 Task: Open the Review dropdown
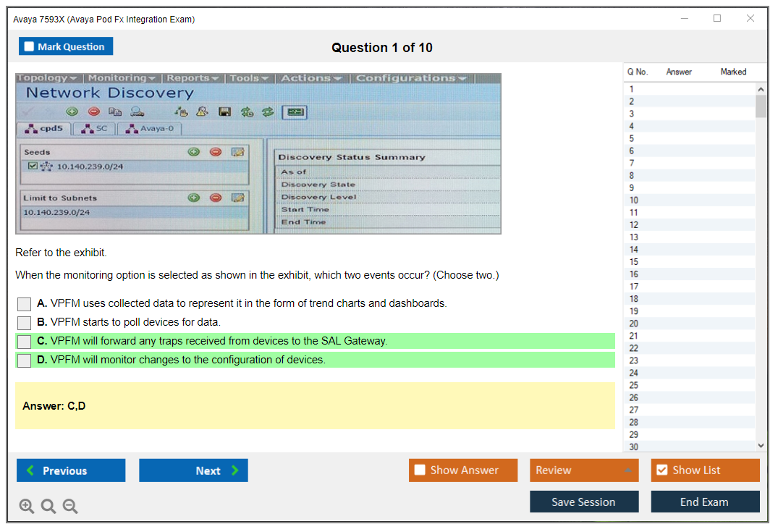tap(583, 470)
